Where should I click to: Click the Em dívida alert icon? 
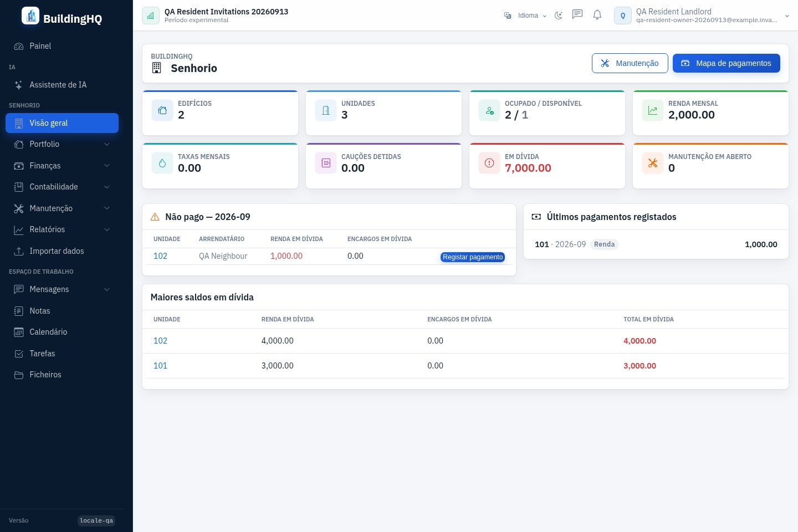489,163
